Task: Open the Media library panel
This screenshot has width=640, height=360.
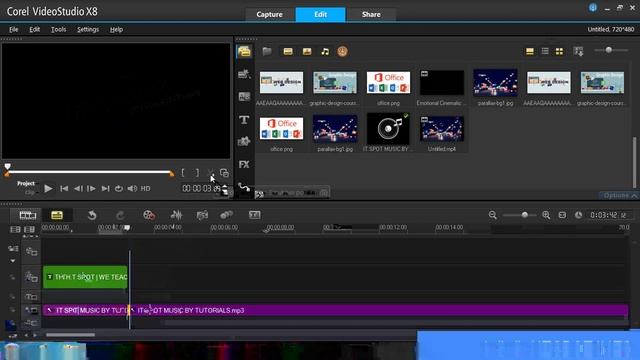Action: 244,51
